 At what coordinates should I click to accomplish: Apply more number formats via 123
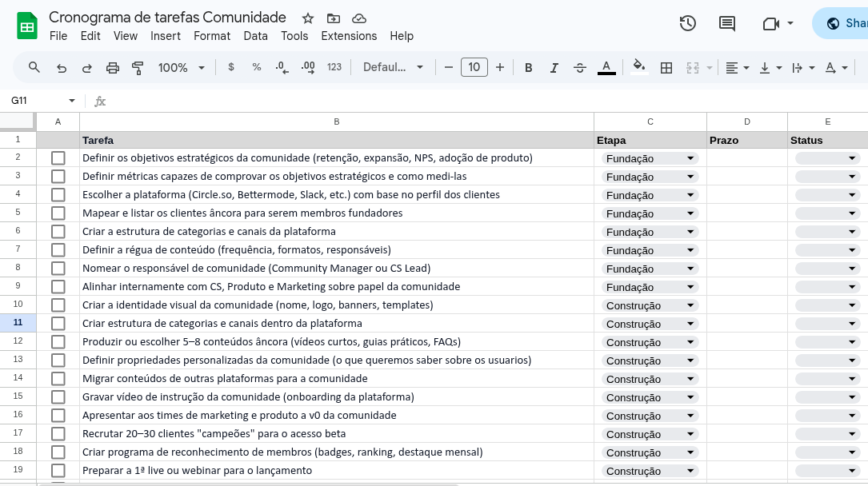click(334, 67)
